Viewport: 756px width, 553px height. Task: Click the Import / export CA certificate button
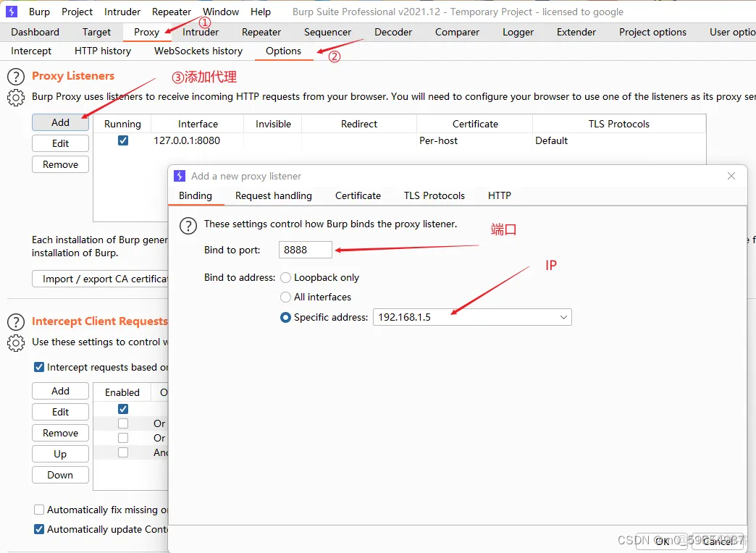tap(100, 279)
